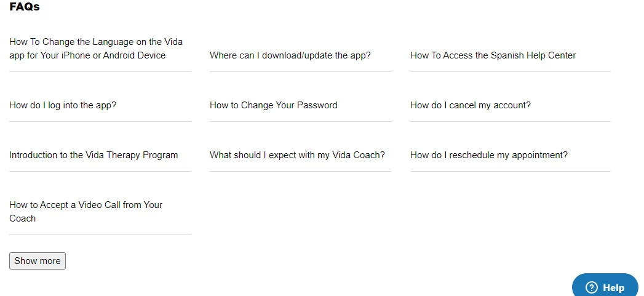
Task: Open 'How do I reschedule my appointment?' FAQ
Action: tap(489, 155)
